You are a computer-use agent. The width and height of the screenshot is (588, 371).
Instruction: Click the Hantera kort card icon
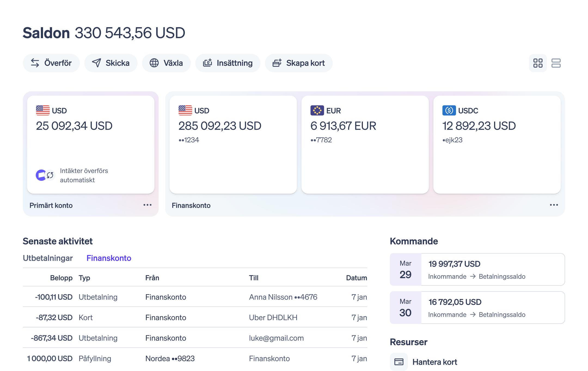399,362
